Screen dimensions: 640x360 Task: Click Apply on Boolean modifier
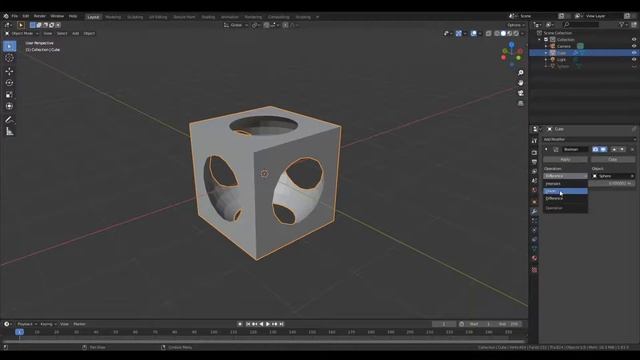(x=565, y=159)
